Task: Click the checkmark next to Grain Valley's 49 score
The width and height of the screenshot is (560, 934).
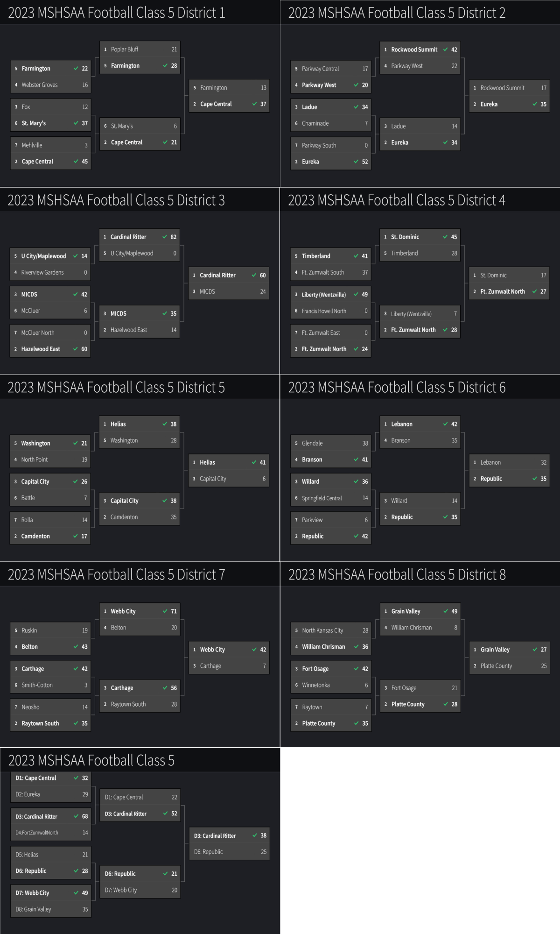Action: 446,611
